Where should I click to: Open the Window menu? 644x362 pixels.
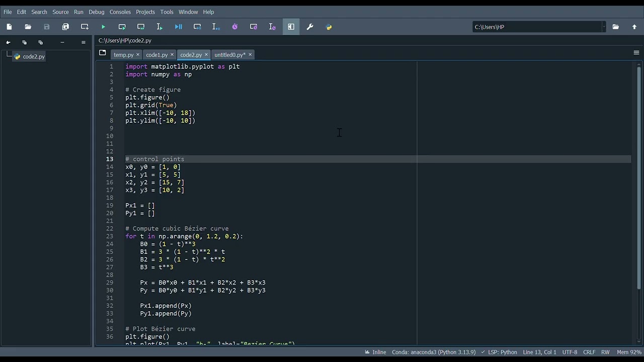click(x=188, y=12)
